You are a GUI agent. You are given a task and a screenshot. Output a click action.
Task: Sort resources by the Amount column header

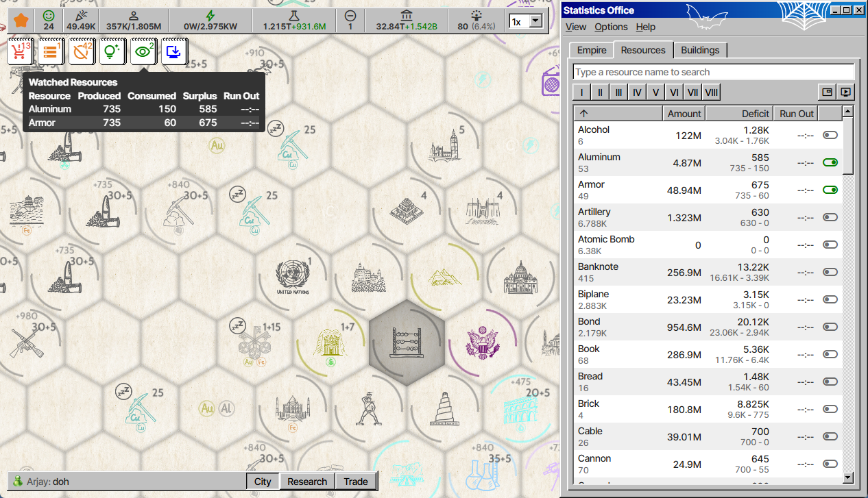(x=684, y=114)
